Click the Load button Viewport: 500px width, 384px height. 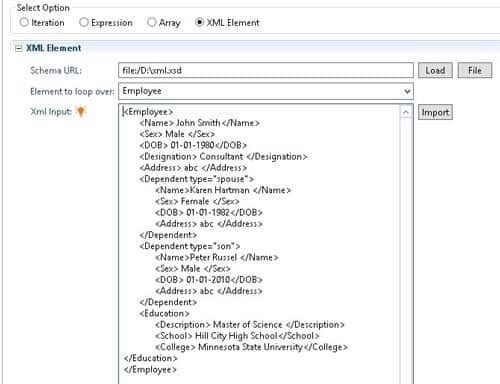pos(435,70)
